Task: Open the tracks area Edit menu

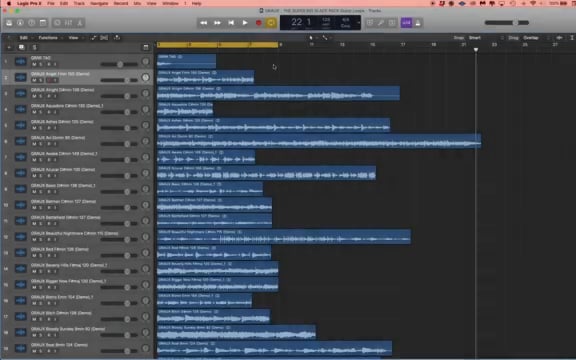Action: click(25, 37)
